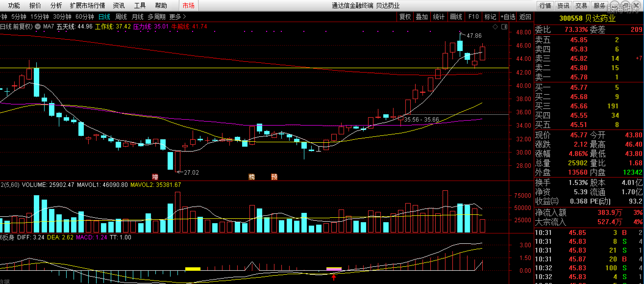
Task: Click the 增 event marker on the chart
Action: 155,177
